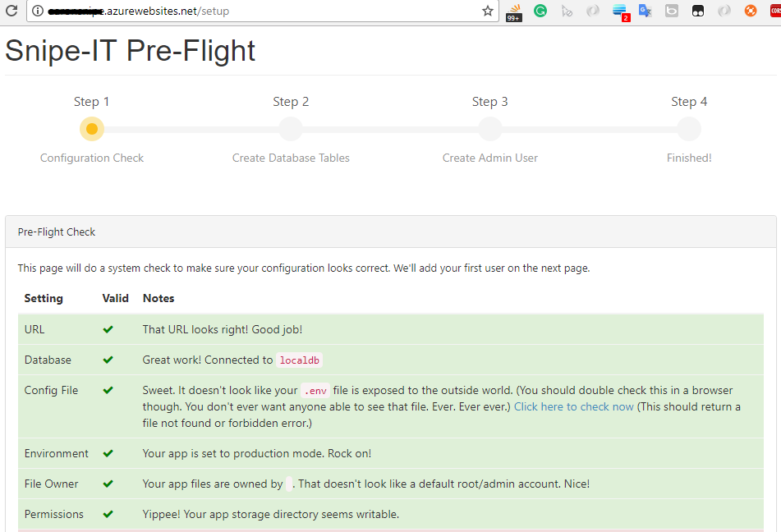The height and width of the screenshot is (532, 781).
Task: Click the orange lifebuoy extension icon
Action: pyautogui.click(x=751, y=11)
